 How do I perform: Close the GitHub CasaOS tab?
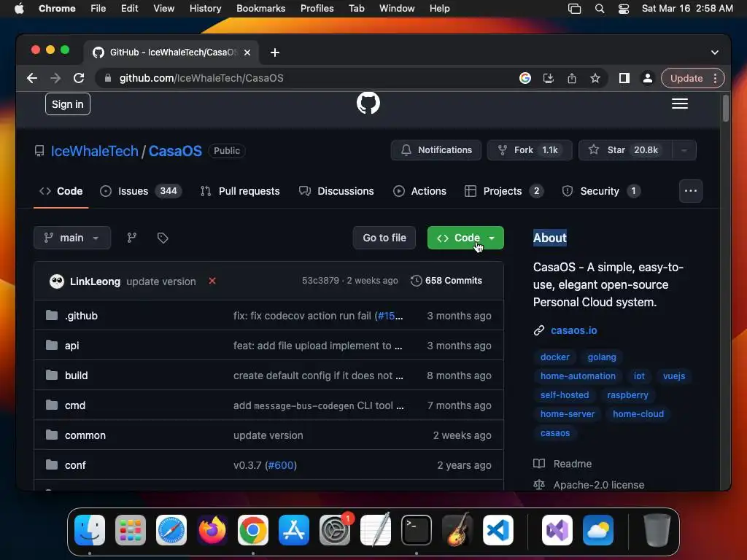coord(247,52)
